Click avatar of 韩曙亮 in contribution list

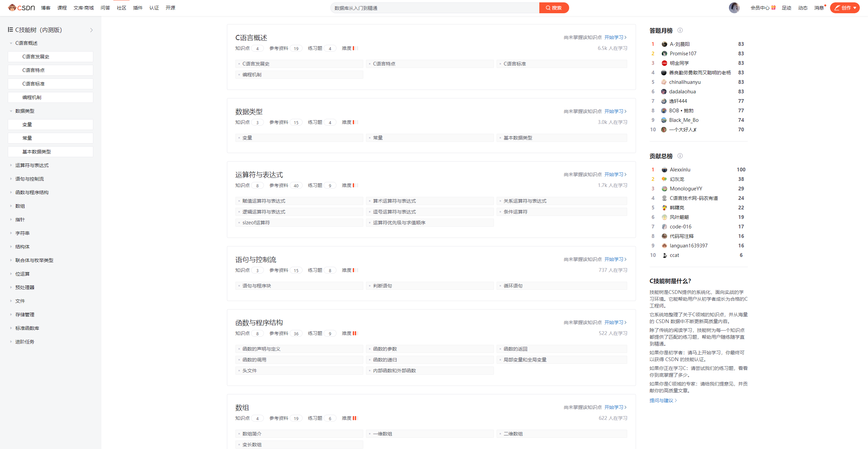(x=664, y=208)
